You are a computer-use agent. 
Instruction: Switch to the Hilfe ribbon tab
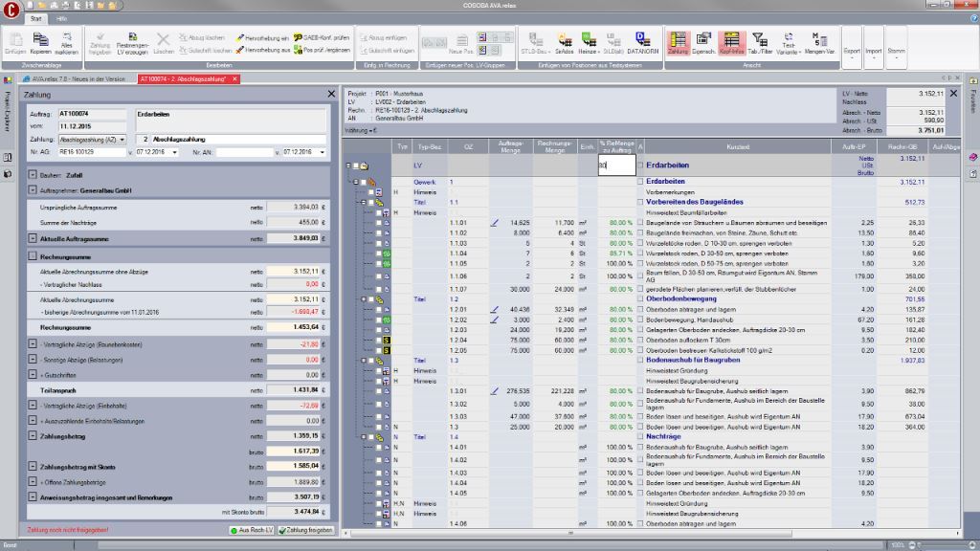pyautogui.click(x=62, y=19)
